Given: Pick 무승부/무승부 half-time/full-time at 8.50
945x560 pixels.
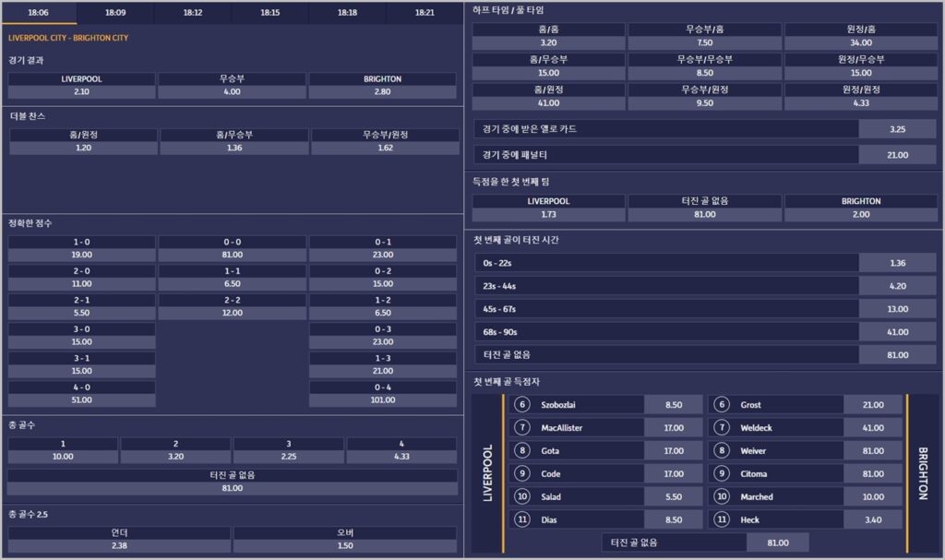Looking at the screenshot, I should click(704, 66).
